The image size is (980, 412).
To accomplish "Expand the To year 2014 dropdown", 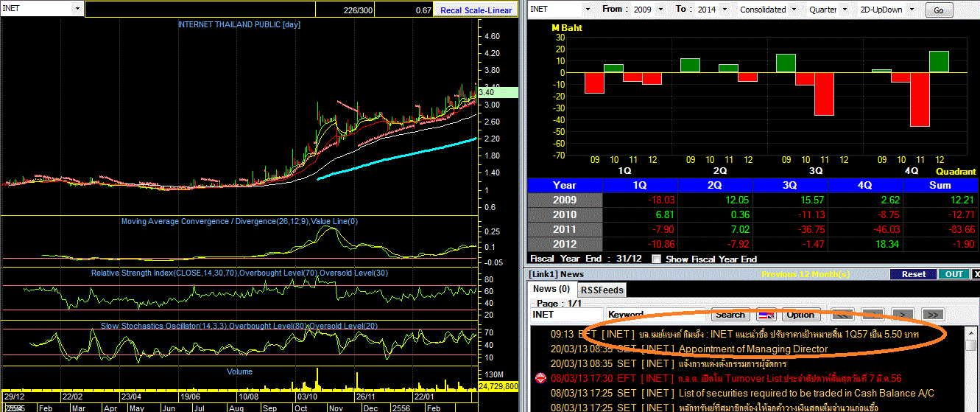I will (x=723, y=10).
